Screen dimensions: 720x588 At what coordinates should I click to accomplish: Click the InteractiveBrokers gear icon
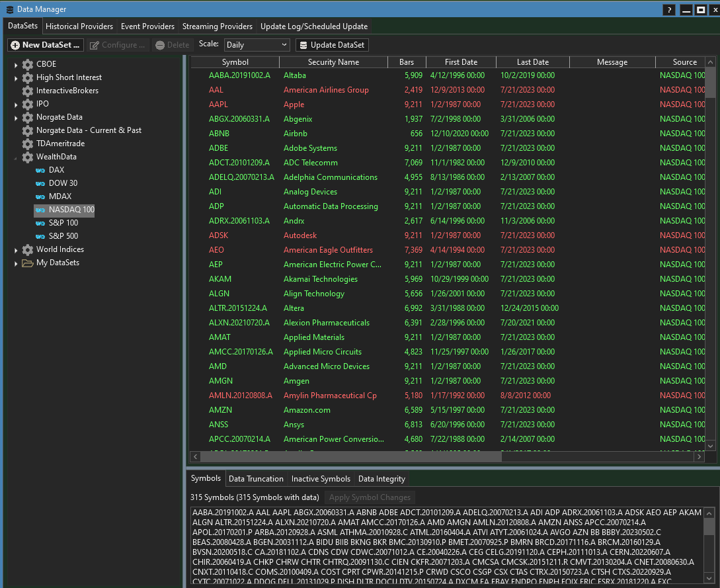point(27,91)
